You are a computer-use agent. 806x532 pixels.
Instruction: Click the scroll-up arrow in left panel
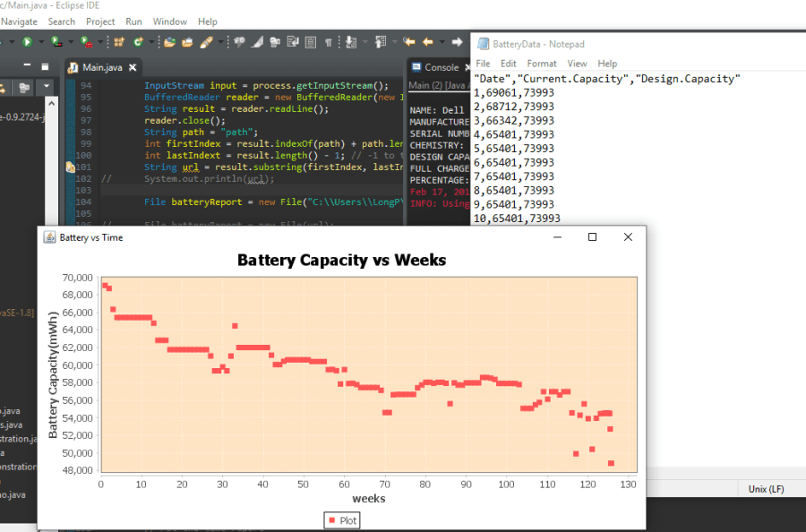point(51,103)
